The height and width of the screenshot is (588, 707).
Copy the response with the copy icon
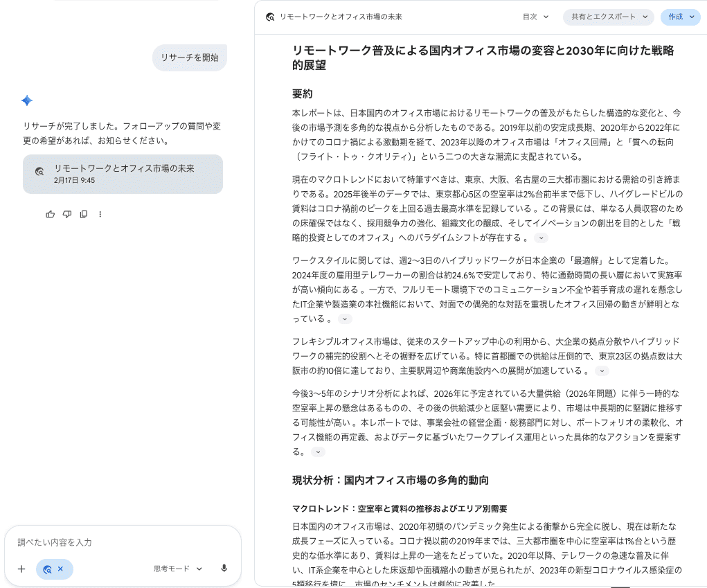(x=83, y=214)
